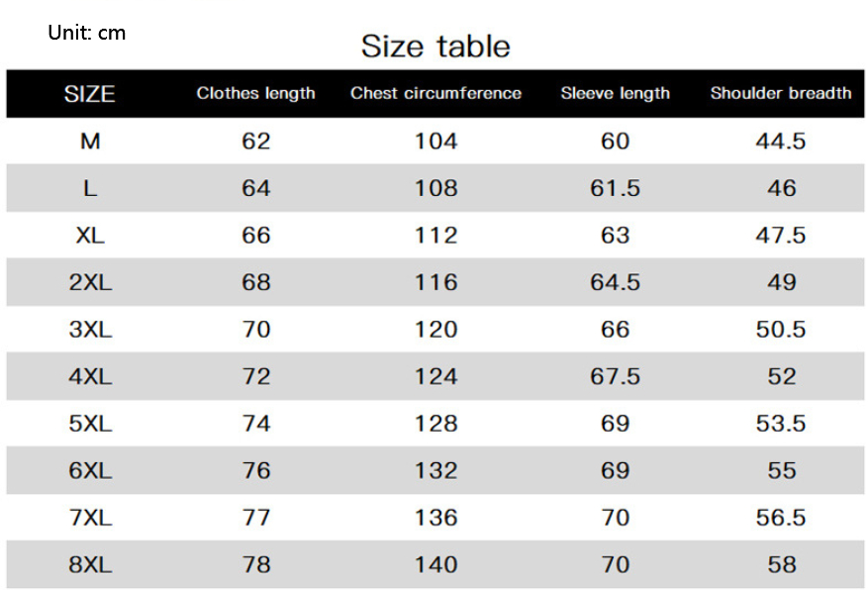This screenshot has height=590, width=868.
Task: Select the shoulder breadth value 44.5
Action: (781, 142)
